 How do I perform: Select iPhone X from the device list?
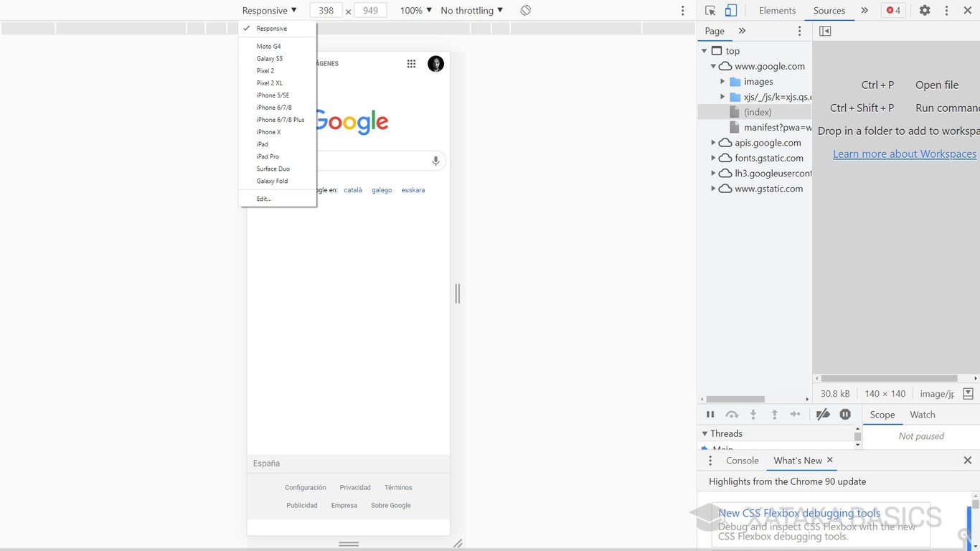[x=268, y=131]
